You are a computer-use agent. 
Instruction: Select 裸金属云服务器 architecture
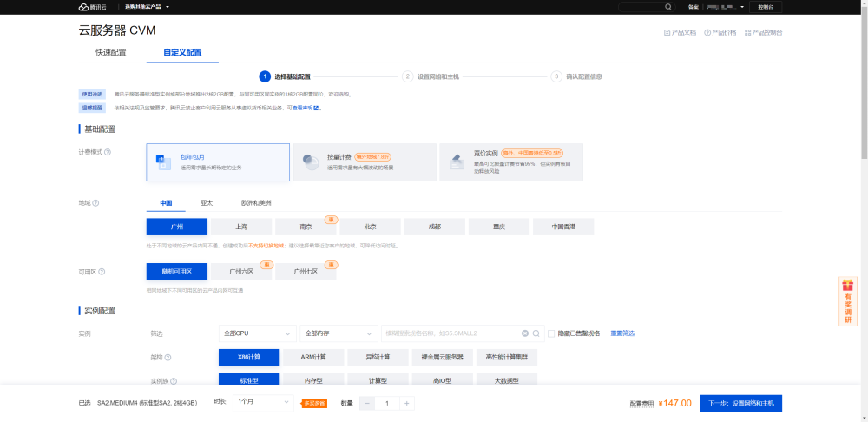[x=443, y=357]
